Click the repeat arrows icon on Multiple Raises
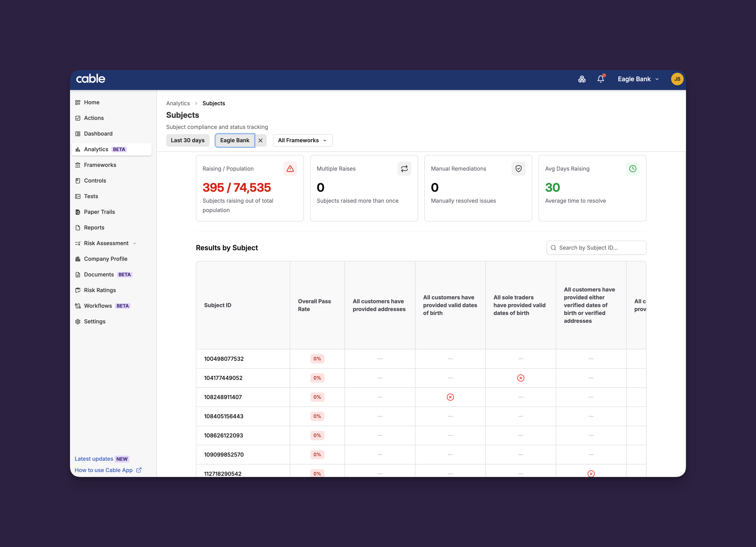 [x=404, y=169]
